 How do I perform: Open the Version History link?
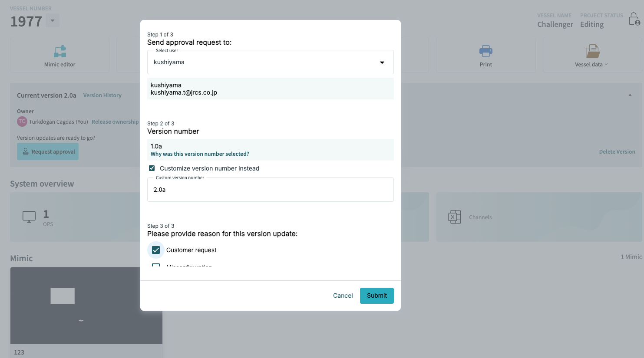click(102, 95)
